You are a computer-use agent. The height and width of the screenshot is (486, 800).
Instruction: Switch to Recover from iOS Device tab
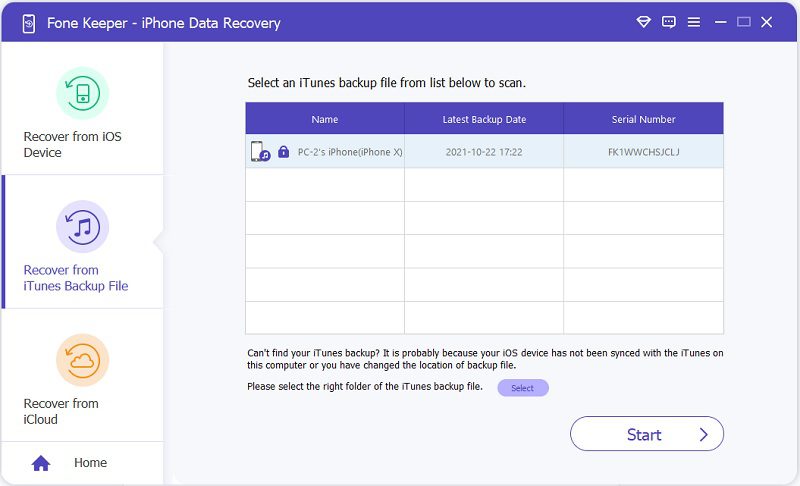pyautogui.click(x=73, y=144)
